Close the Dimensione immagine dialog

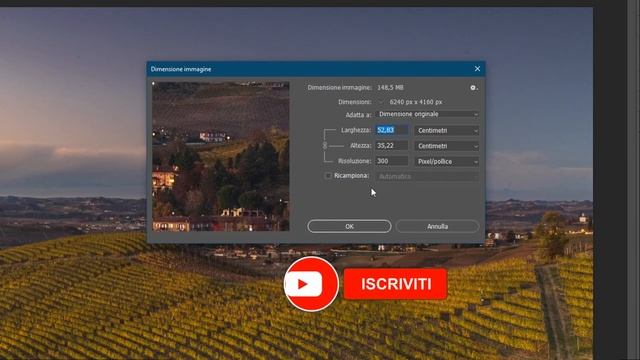tap(477, 69)
